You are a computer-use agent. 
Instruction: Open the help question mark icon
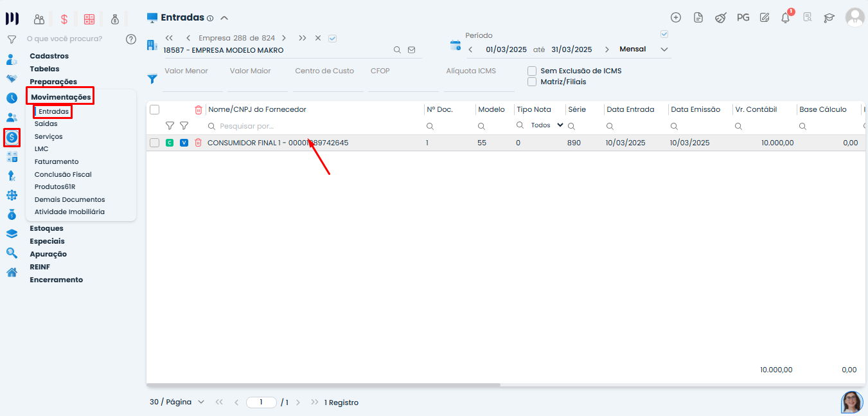(131, 39)
